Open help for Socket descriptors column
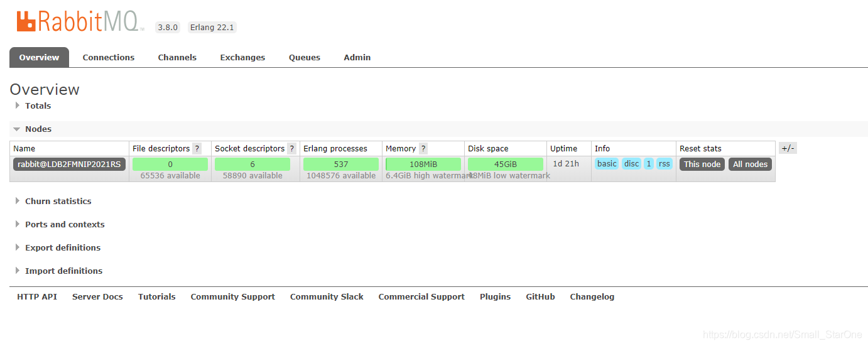Image resolution: width=868 pixels, height=346 pixels. (291, 149)
